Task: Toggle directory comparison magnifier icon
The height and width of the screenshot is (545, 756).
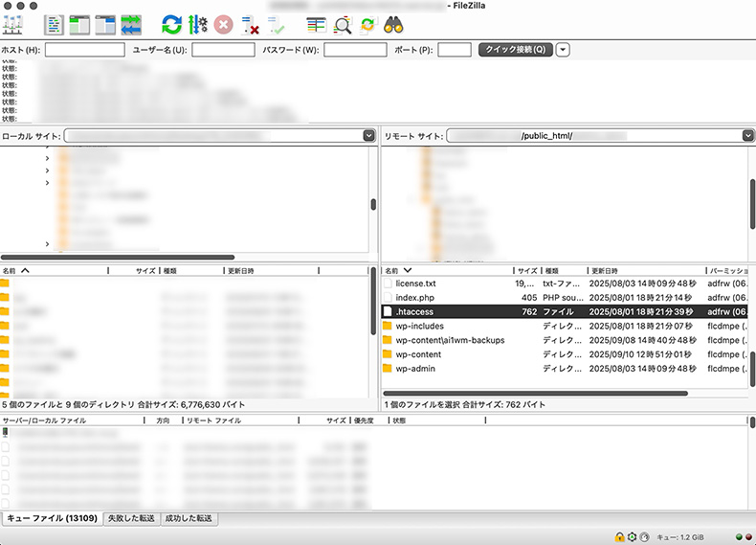Action: point(343,25)
